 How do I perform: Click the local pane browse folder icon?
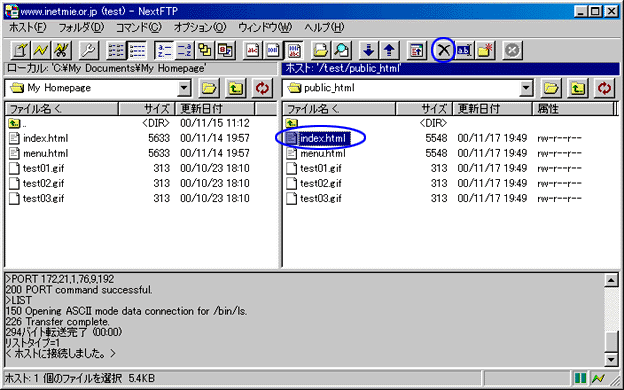[x=209, y=88]
